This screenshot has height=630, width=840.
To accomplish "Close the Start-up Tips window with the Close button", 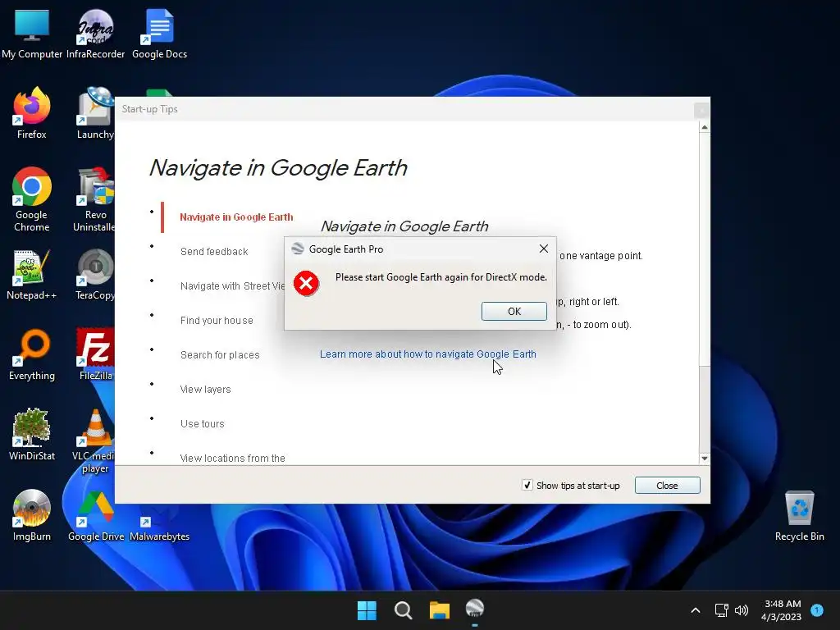I will [667, 486].
